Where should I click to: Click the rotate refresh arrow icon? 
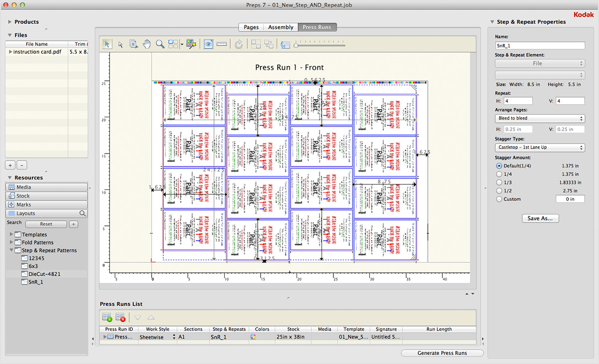[x=239, y=44]
